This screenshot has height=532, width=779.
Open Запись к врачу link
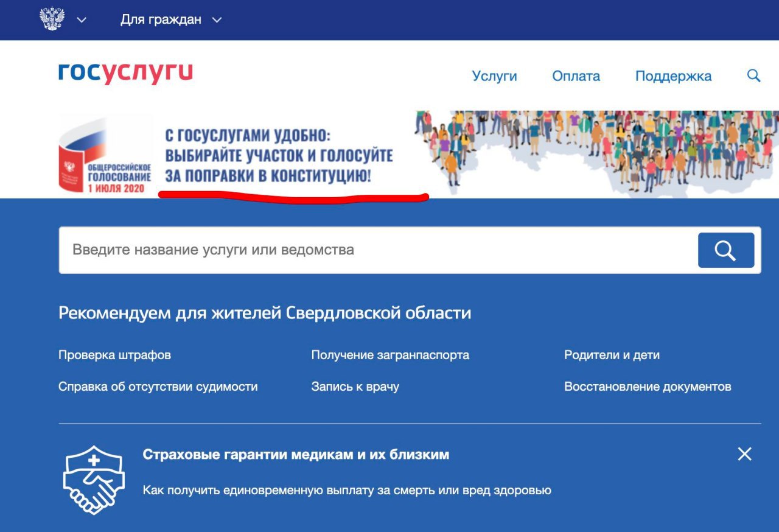click(x=355, y=387)
